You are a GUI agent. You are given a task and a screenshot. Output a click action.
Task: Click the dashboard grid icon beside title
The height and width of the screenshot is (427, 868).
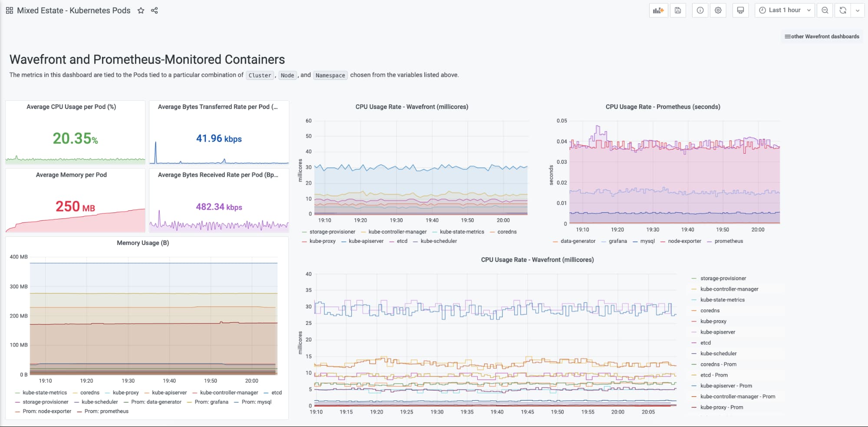click(x=9, y=10)
